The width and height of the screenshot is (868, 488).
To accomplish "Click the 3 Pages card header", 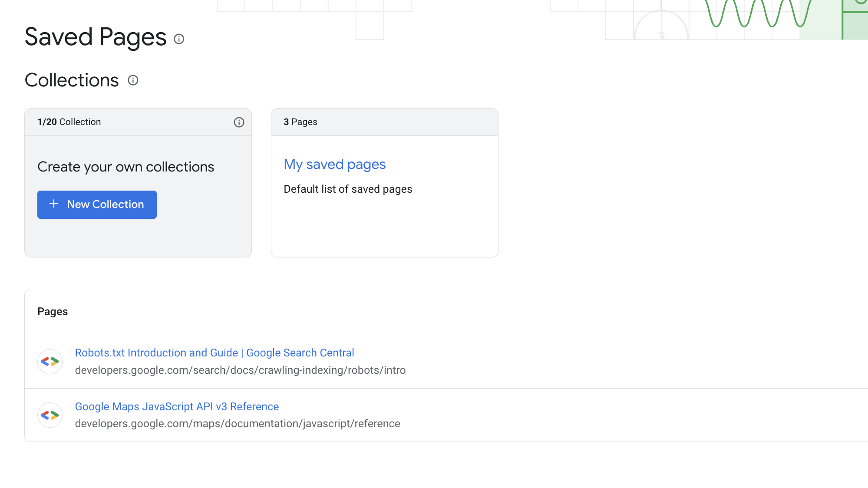I will point(300,122).
